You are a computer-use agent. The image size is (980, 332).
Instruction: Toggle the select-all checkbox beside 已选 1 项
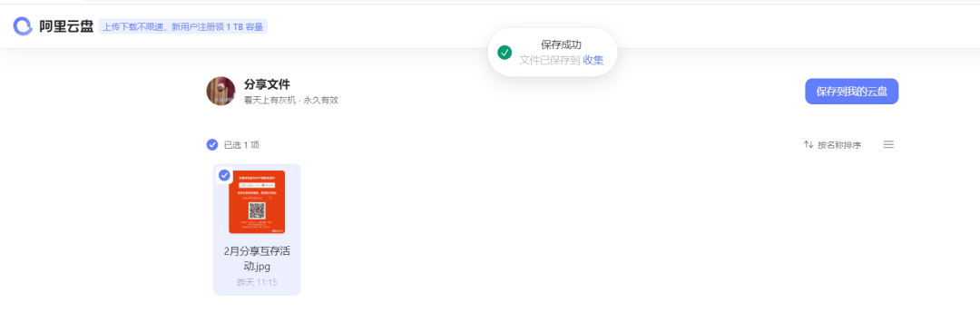pyautogui.click(x=212, y=145)
